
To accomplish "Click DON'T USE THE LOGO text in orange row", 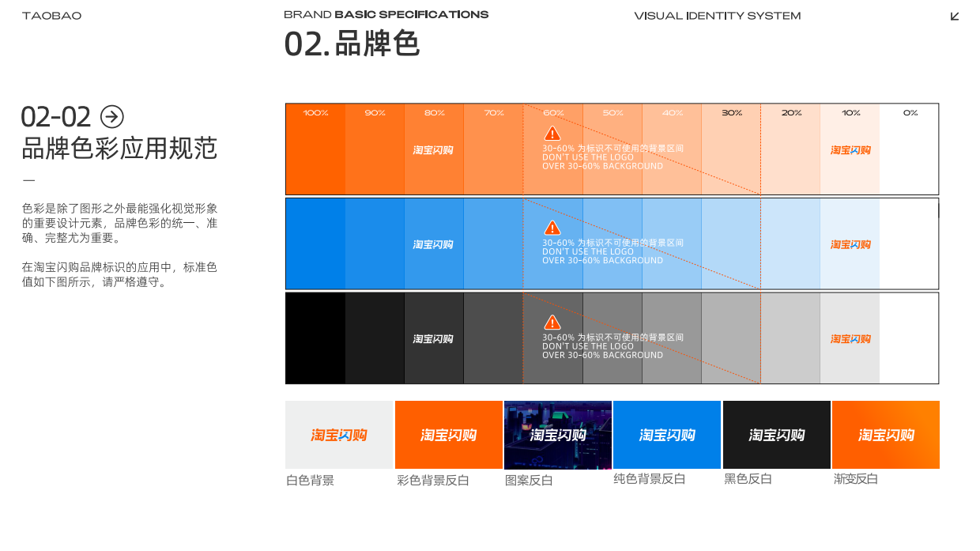I will click(x=588, y=157).
